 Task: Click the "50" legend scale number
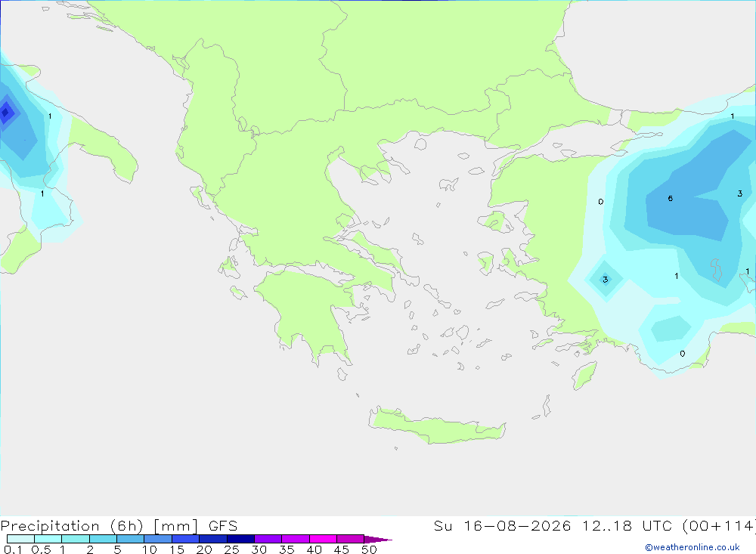(369, 549)
